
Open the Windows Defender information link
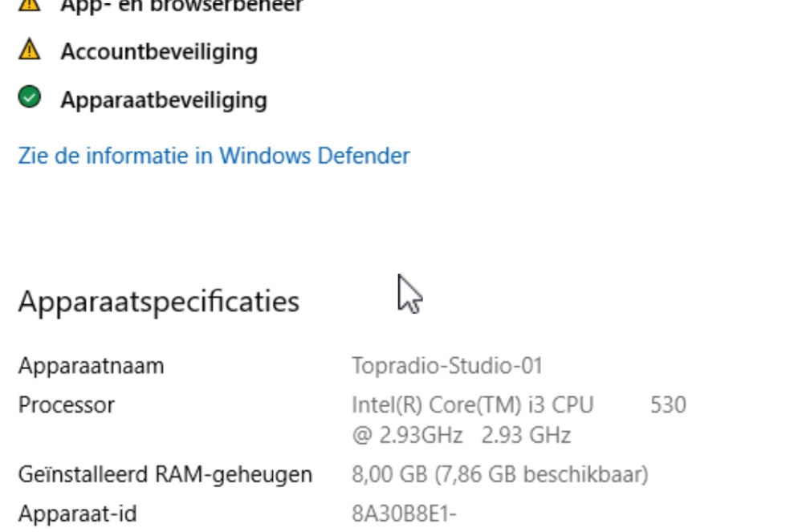click(x=214, y=155)
